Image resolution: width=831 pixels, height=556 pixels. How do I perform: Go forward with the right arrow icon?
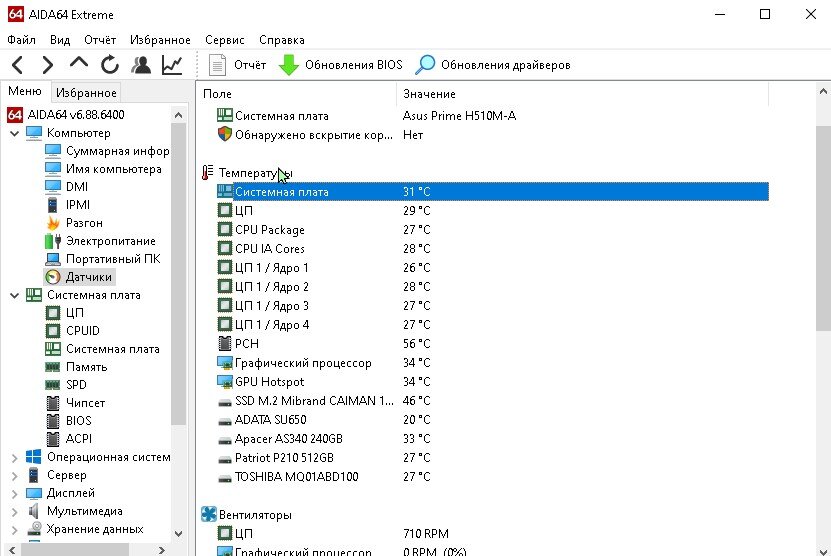click(x=47, y=65)
